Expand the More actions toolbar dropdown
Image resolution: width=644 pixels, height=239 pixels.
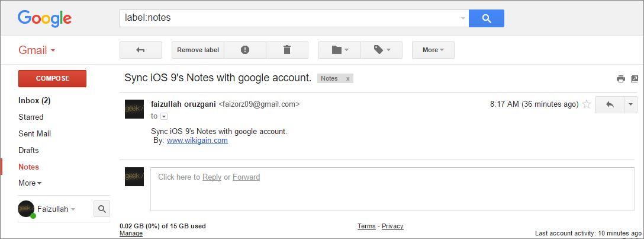pos(433,50)
